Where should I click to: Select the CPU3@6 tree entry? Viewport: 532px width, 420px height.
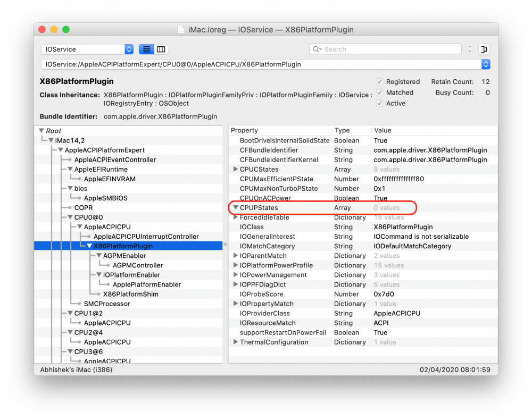coord(88,351)
